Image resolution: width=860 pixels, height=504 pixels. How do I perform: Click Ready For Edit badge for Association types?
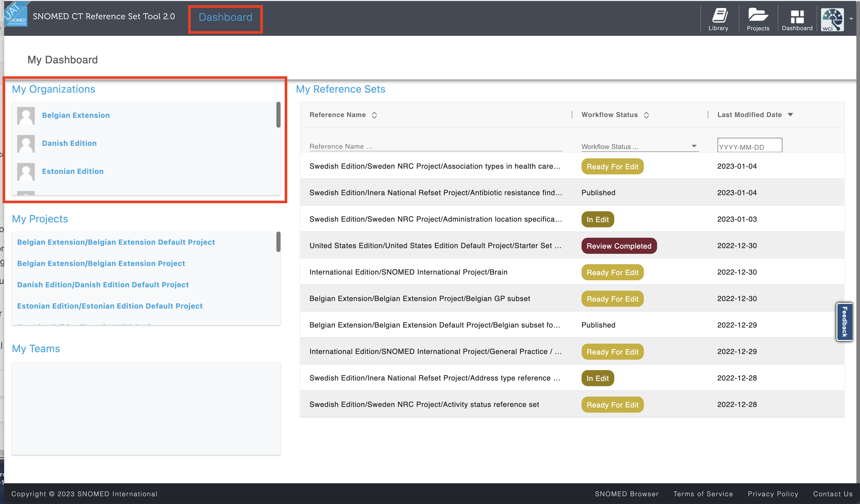pos(612,167)
